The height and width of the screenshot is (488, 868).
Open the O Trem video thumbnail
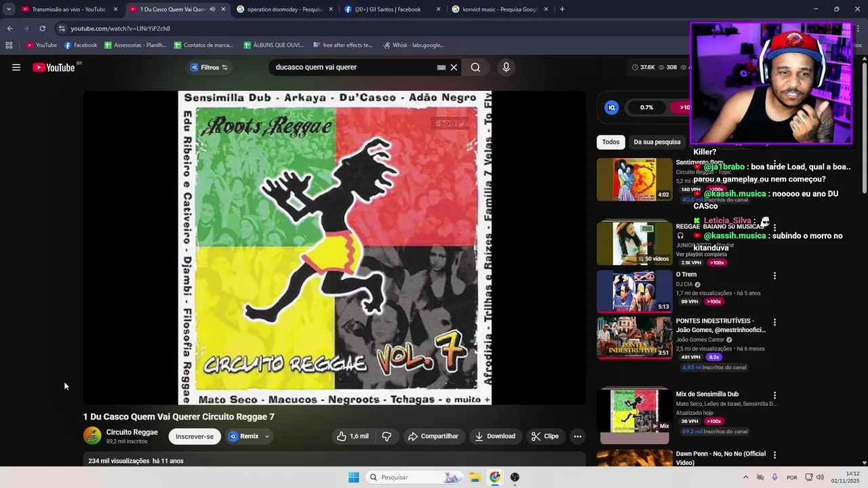(x=635, y=291)
